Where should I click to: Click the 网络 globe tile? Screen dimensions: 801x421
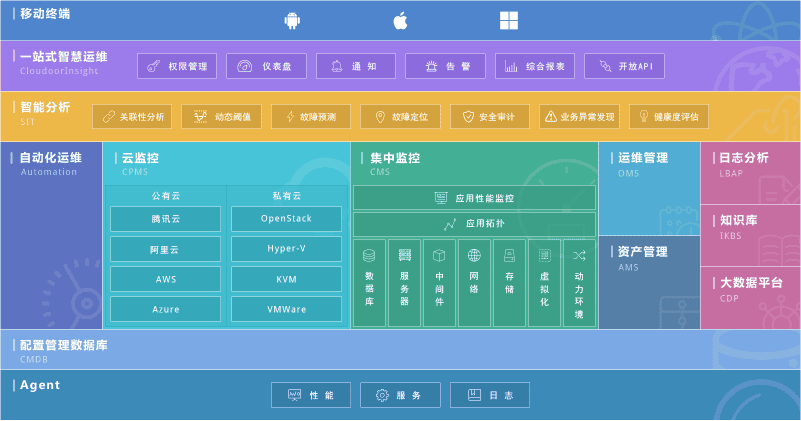click(474, 283)
